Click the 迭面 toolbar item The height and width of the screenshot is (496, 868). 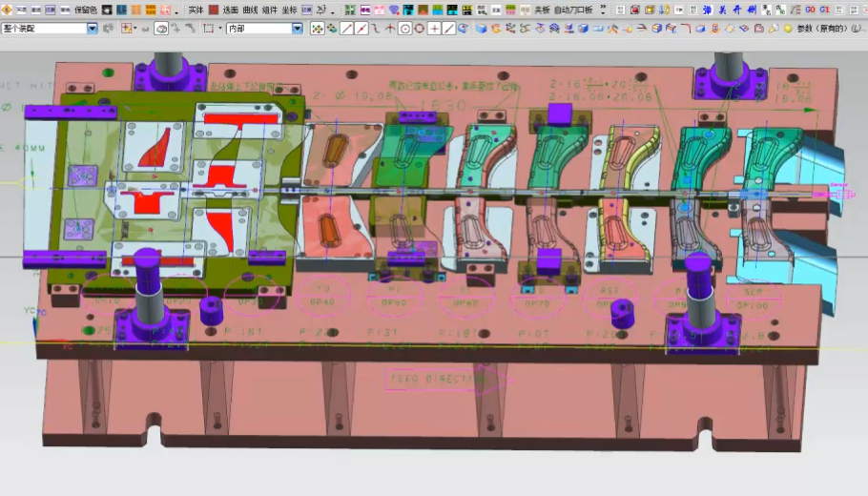coord(231,10)
